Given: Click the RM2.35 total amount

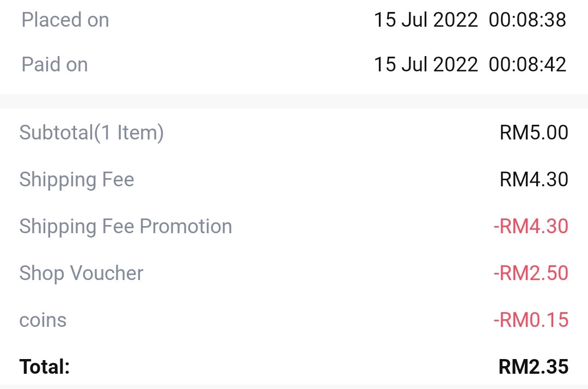Looking at the screenshot, I should [x=534, y=367].
